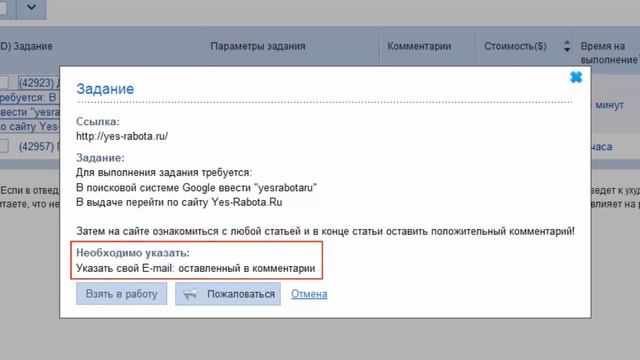Click the line about Google search yesrabotaru
640x360 pixels.
point(196,188)
